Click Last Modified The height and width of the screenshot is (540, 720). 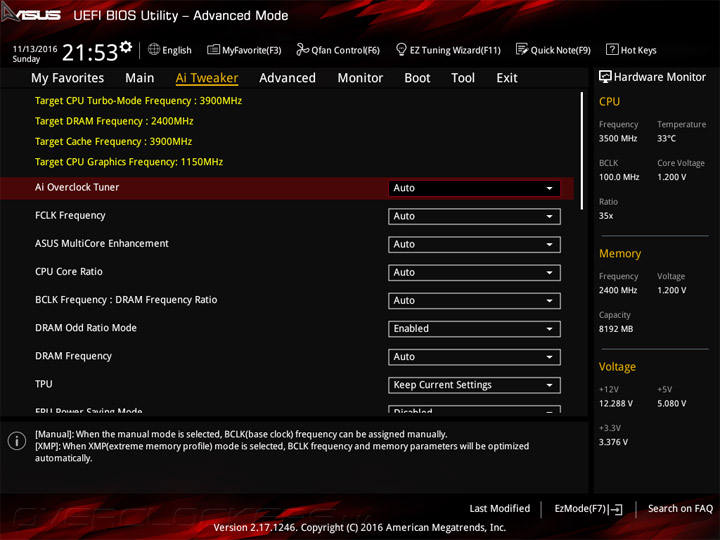[x=500, y=508]
